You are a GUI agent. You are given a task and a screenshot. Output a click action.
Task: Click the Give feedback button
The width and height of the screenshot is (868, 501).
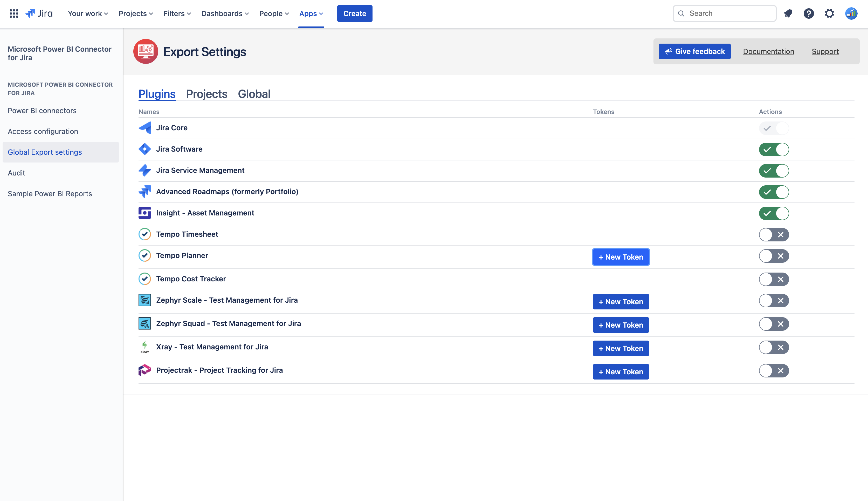click(694, 52)
